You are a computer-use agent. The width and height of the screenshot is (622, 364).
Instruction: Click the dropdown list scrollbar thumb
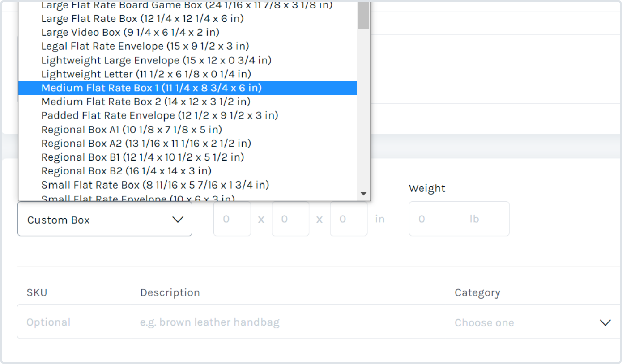(364, 16)
